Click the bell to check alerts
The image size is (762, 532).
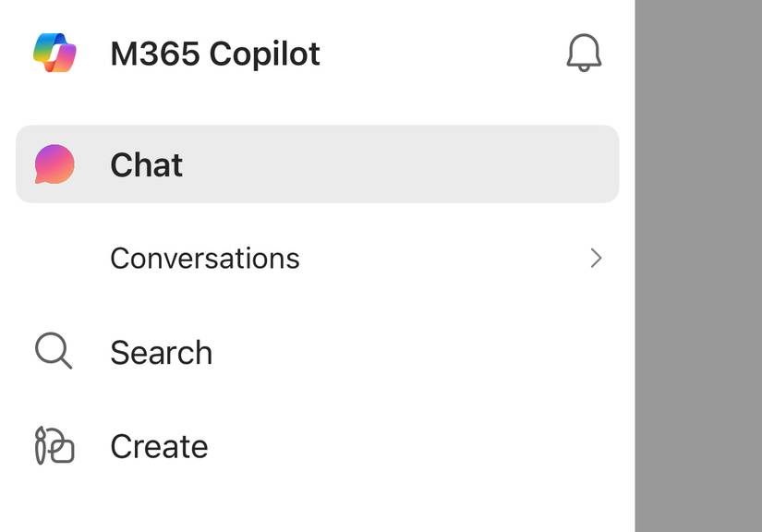[584, 53]
